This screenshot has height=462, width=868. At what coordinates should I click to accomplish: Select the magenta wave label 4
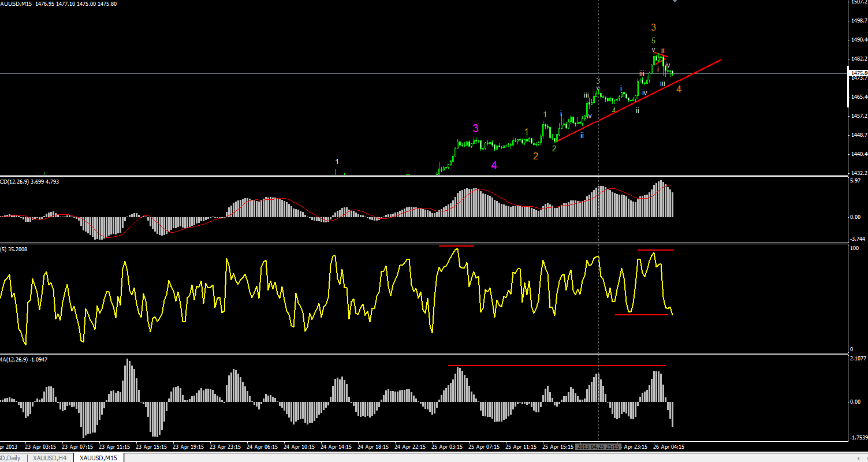pyautogui.click(x=494, y=166)
